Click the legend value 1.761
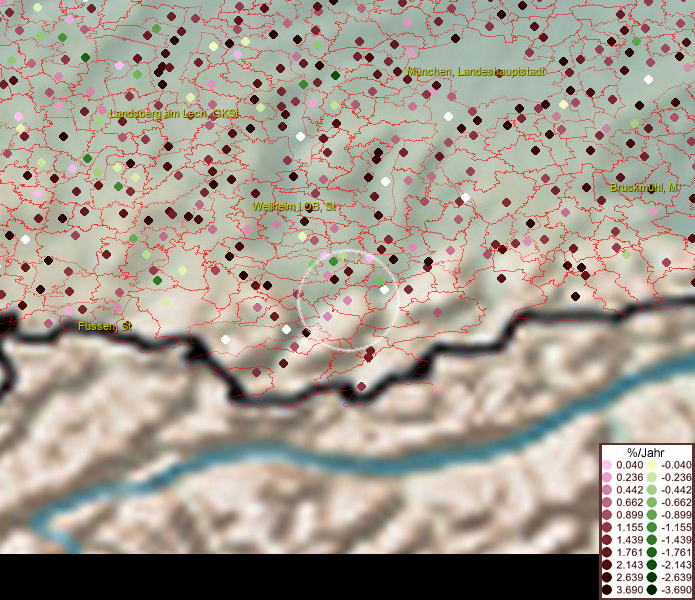This screenshot has height=600, width=695. coord(629,553)
